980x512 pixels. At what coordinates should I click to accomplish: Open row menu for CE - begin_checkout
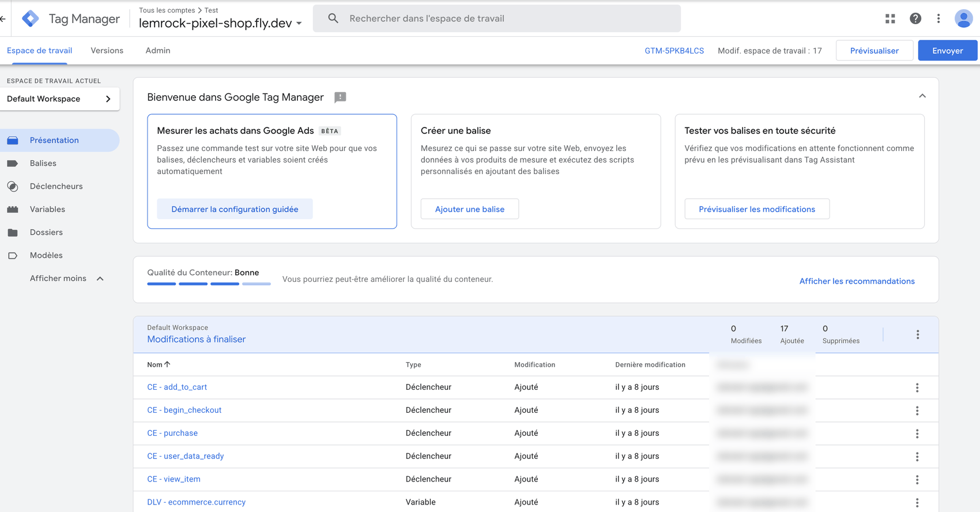pyautogui.click(x=917, y=411)
